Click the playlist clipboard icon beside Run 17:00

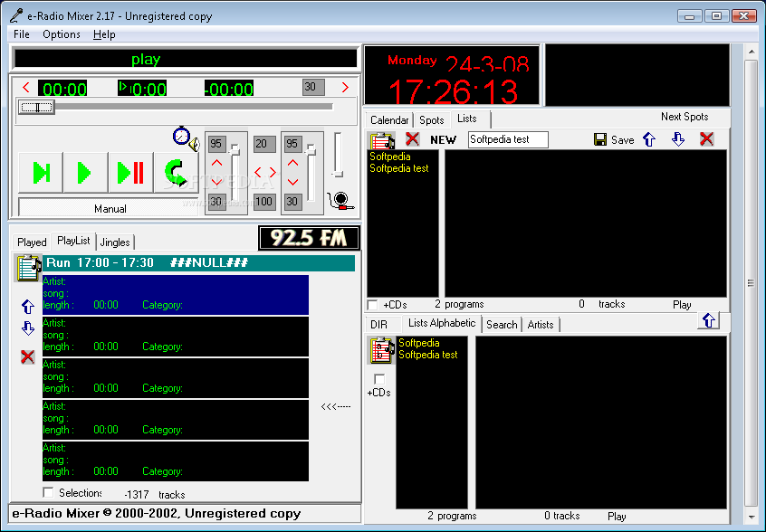(x=28, y=268)
